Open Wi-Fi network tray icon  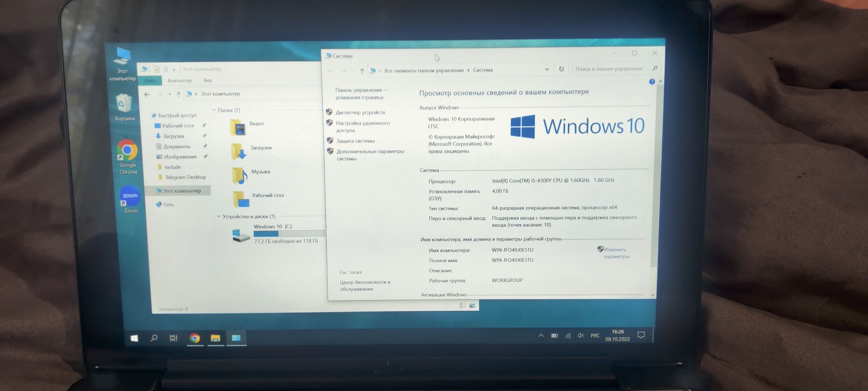coord(568,335)
